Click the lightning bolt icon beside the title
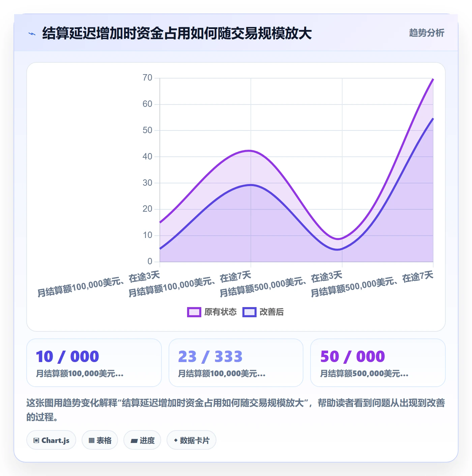 click(x=32, y=34)
